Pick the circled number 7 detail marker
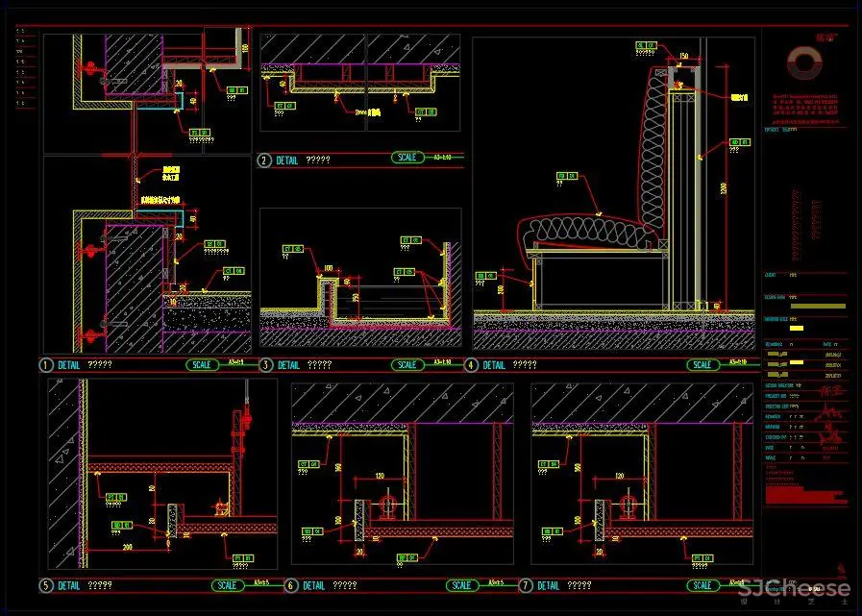Image resolution: width=862 pixels, height=616 pixels. point(525,585)
